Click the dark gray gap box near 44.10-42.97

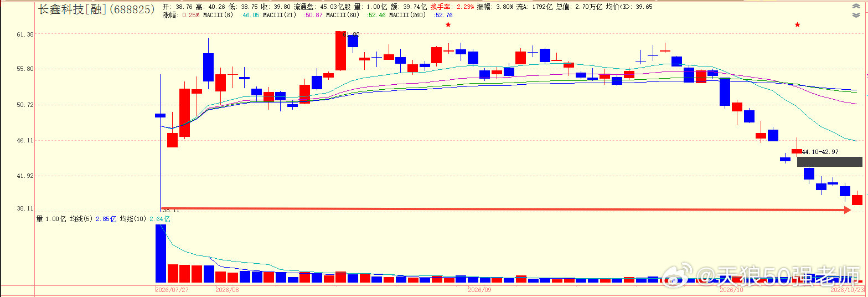pos(829,162)
